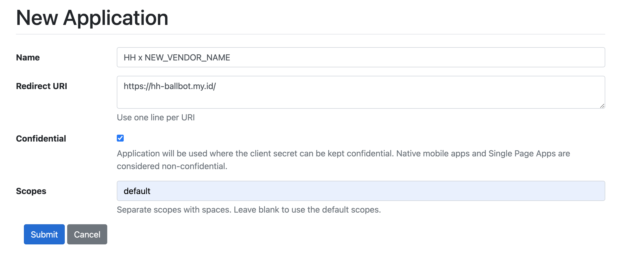Click the word "default" in Scopes
The width and height of the screenshot is (644, 255).
[x=137, y=191]
